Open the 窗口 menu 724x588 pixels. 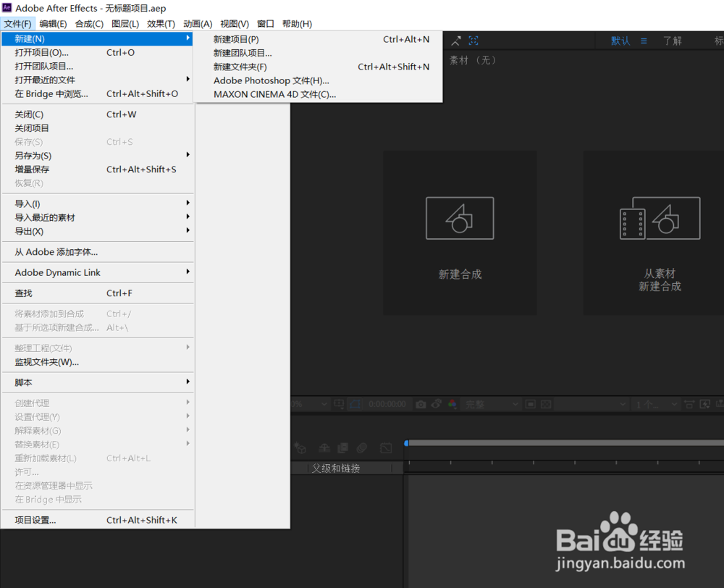pos(266,24)
